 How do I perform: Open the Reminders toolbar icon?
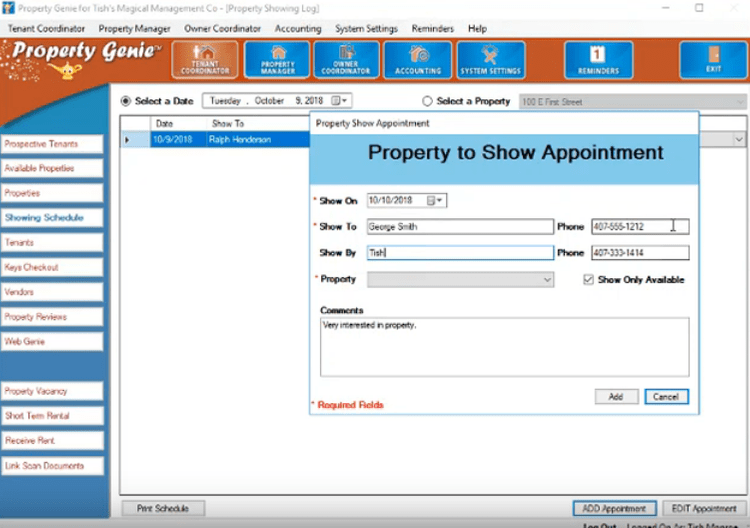coord(598,60)
